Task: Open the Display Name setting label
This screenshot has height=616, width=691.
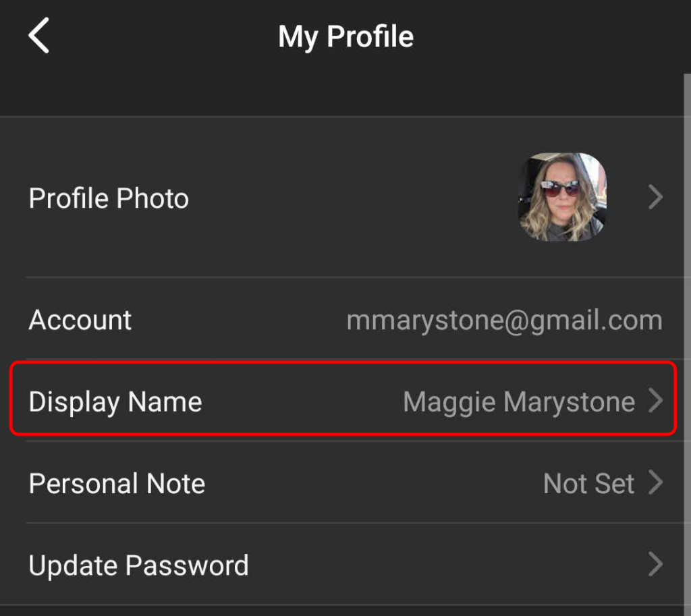Action: [115, 402]
